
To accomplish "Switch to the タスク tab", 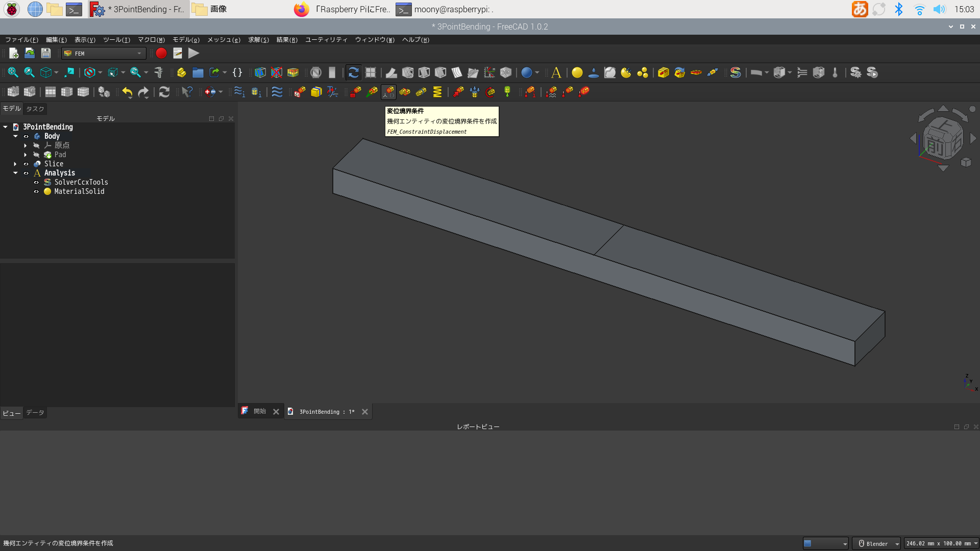I will click(x=35, y=109).
